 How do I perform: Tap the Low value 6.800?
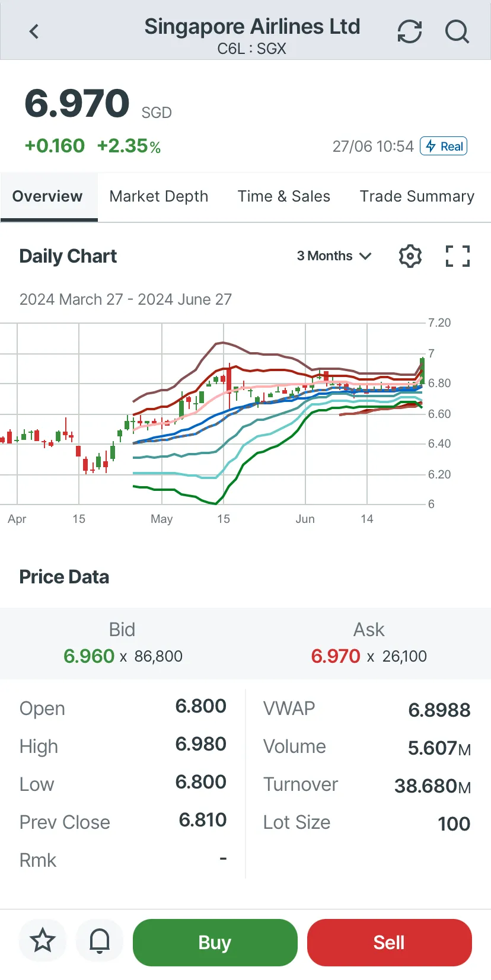[201, 782]
